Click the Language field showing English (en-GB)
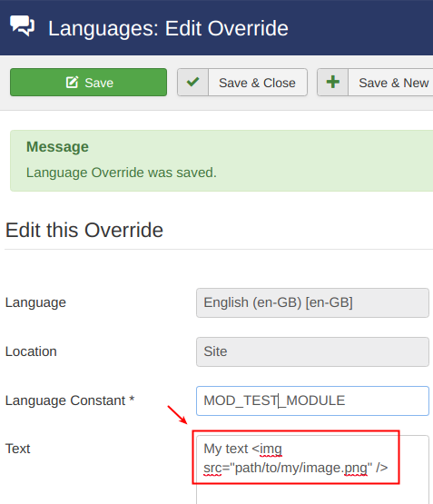The width and height of the screenshot is (433, 504). (x=312, y=302)
